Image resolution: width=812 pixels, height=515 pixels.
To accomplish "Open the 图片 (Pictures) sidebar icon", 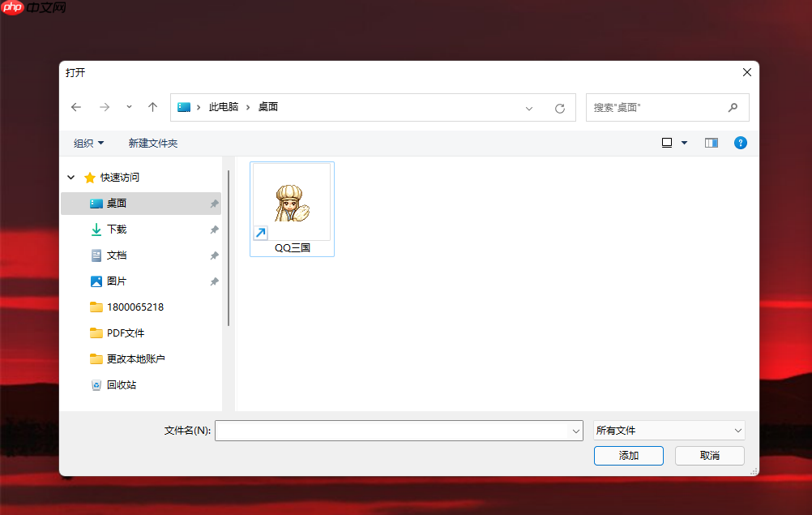I will click(x=97, y=281).
